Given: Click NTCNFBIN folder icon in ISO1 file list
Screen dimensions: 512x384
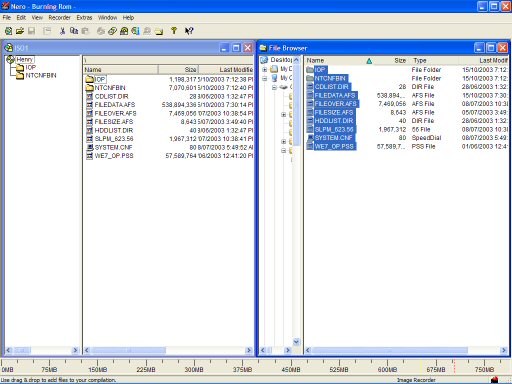Looking at the screenshot, I should [89, 88].
